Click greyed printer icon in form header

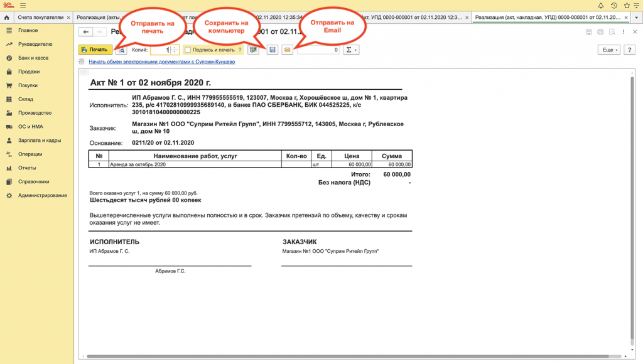click(x=600, y=32)
